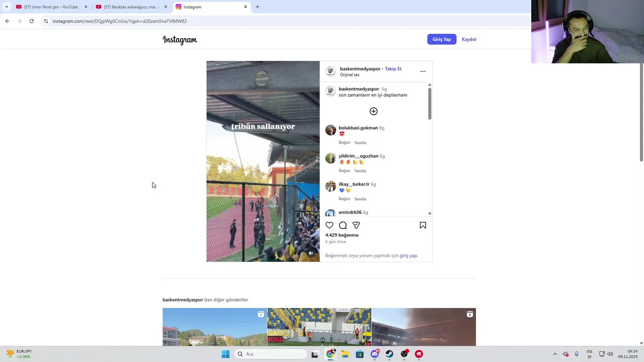644x362 pixels.
Task: Close the ömer fikret şen tab
Action: coord(86,7)
